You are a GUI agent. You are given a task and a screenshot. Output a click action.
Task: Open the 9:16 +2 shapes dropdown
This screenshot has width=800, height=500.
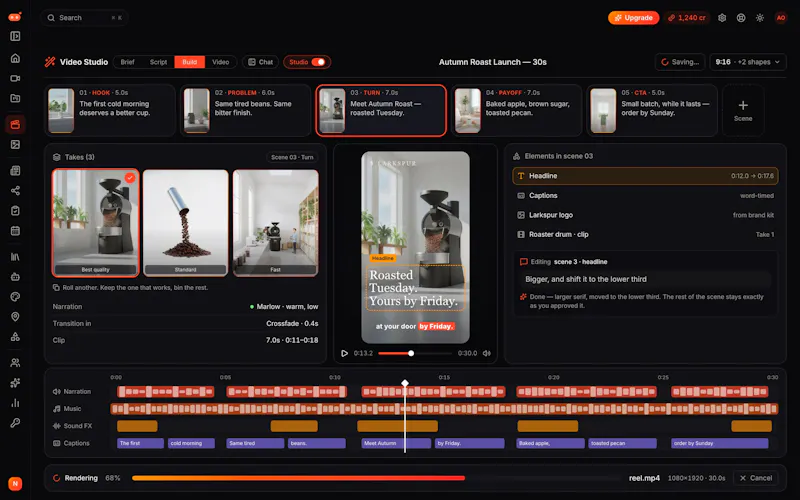pos(748,62)
